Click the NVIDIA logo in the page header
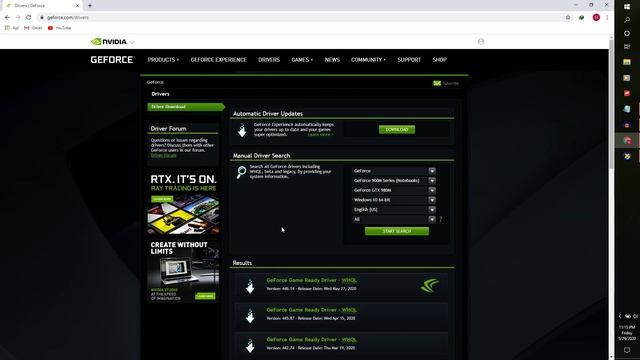Screen dimensions: 640x360 click(x=109, y=42)
